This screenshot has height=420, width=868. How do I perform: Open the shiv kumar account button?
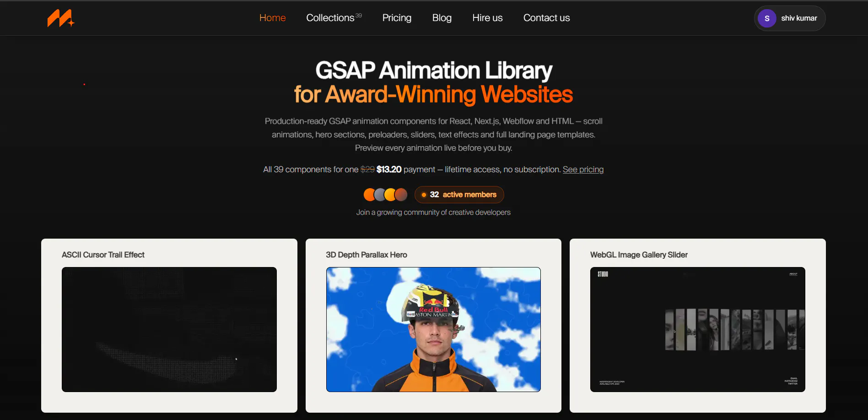tap(789, 18)
